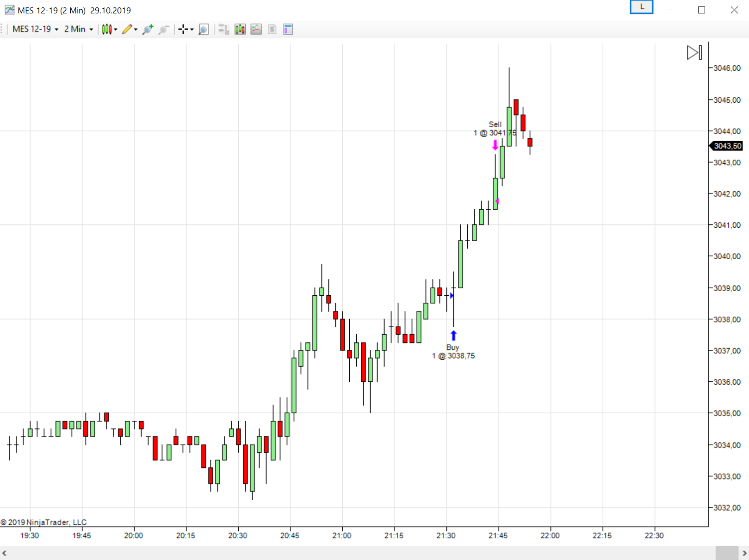Image resolution: width=749 pixels, height=560 pixels.
Task: Open the 2 Min interval selector
Action: pos(78,29)
